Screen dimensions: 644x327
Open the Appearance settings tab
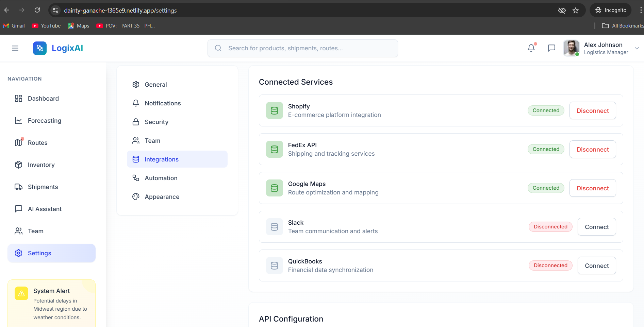(177, 197)
